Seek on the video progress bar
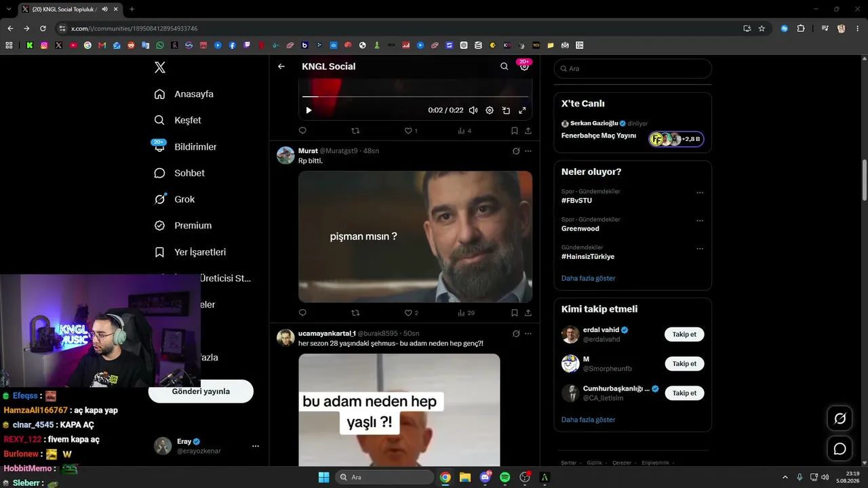The width and height of the screenshot is (868, 488). point(415,97)
